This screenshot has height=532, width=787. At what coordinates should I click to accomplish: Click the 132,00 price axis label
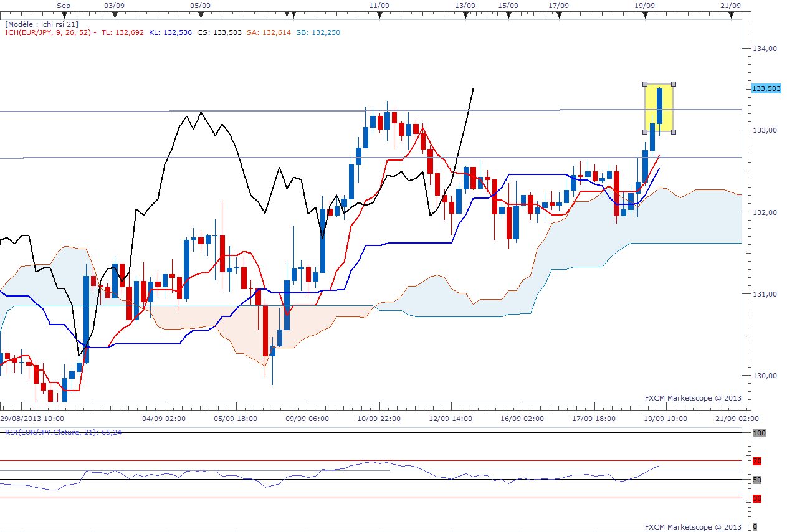coord(766,212)
